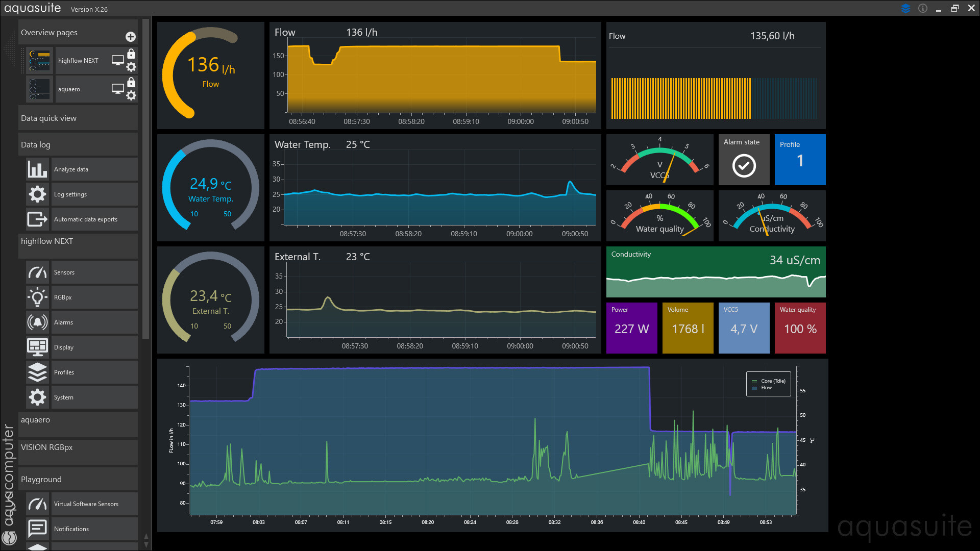The height and width of the screenshot is (551, 980).
Task: Open the Display menu entry
Action: click(x=94, y=347)
